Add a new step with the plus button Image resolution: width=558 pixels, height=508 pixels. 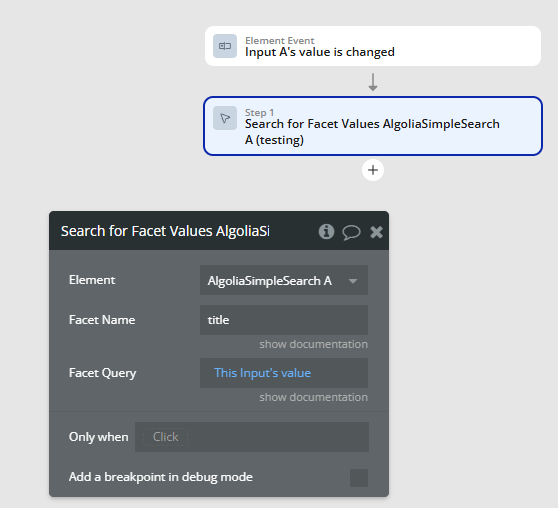[373, 170]
